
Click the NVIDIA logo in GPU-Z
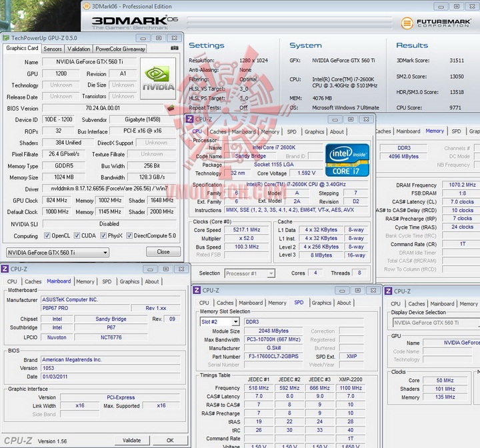coord(158,79)
